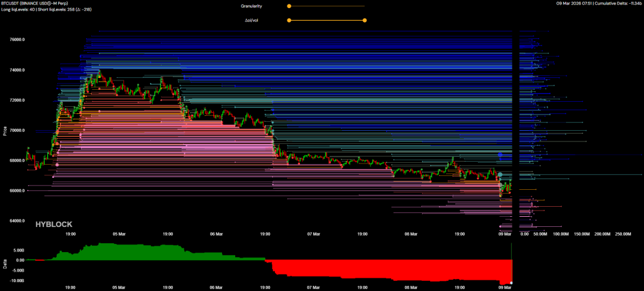The image size is (644, 291).
Task: Click the 250.00M histogram axis label
Action: (x=622, y=234)
